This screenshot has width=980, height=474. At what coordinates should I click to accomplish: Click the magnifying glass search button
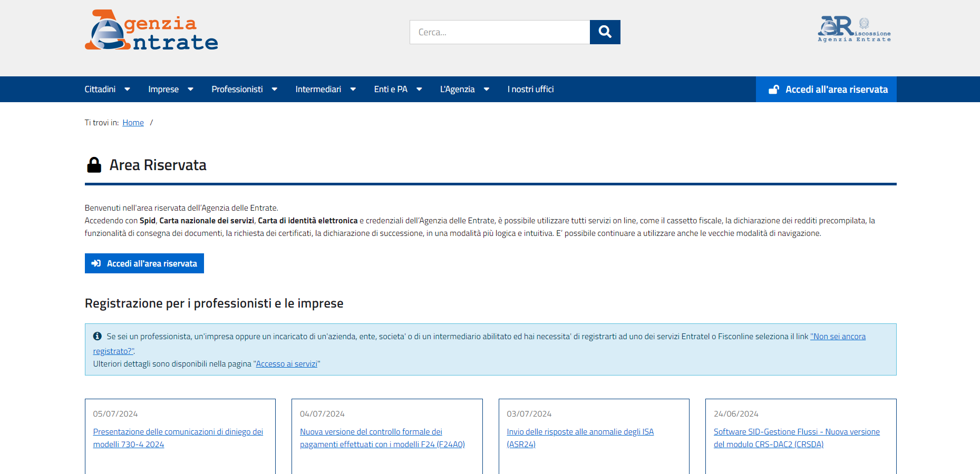605,32
